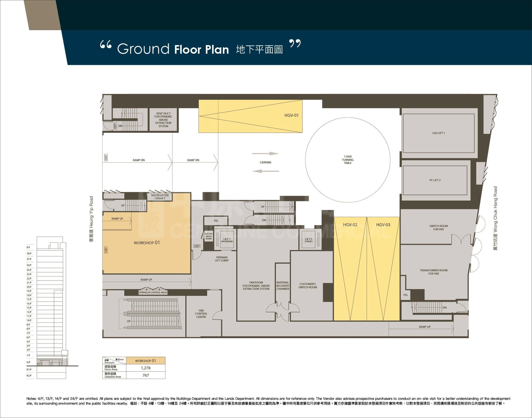
Task: Click the 'MATERIAL RECOVERY CHAMBER' label
Action: coord(283,286)
